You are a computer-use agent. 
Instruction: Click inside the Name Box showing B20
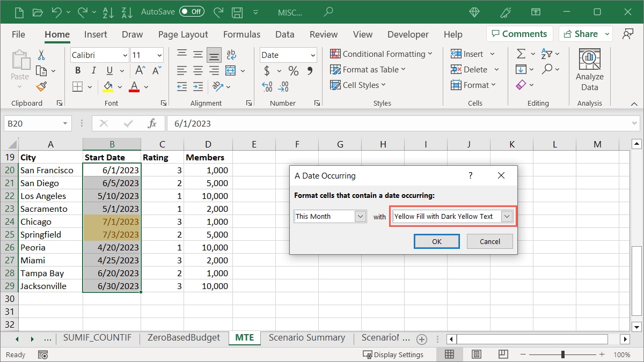click(33, 123)
